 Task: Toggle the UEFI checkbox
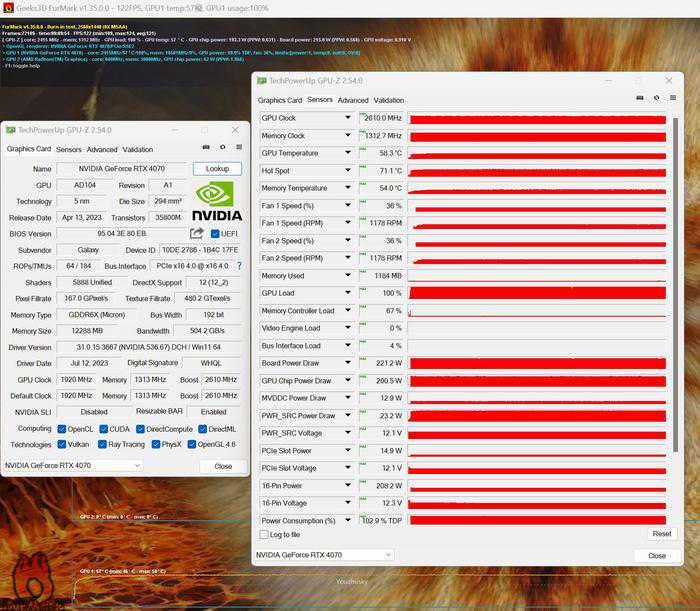[215, 233]
